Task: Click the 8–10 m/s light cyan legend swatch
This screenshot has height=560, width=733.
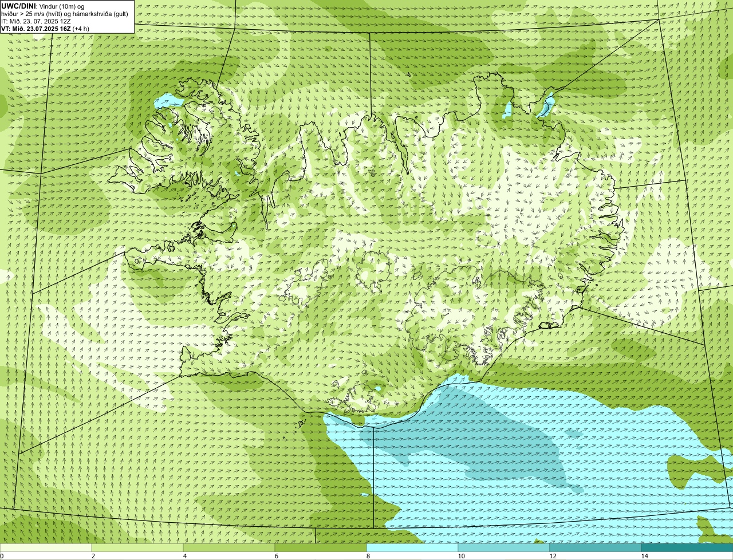Action: 412,548
